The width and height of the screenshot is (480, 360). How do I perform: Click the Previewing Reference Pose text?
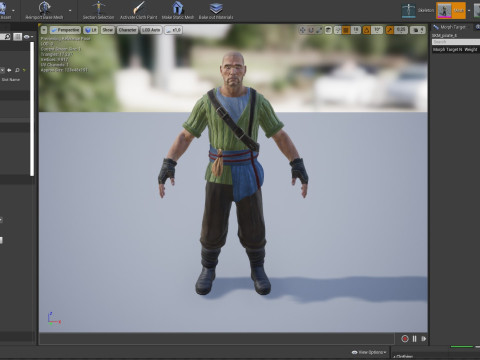[65, 39]
